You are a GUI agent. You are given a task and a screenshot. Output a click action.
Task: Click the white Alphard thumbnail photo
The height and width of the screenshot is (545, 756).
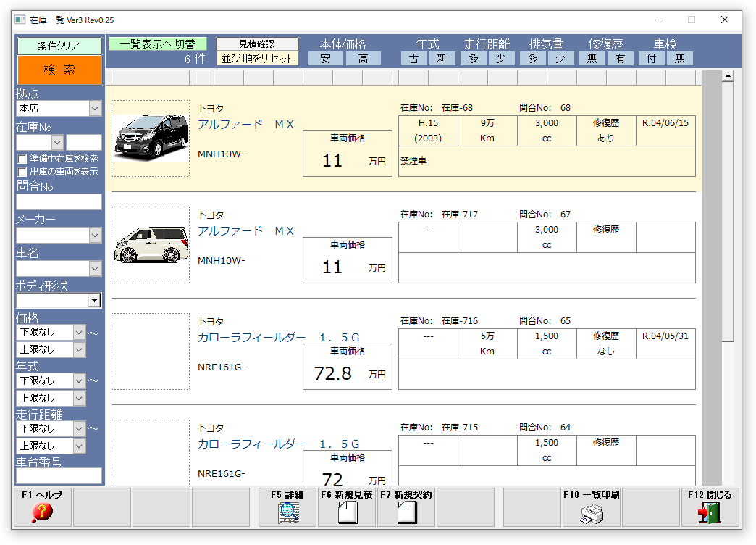(151, 245)
